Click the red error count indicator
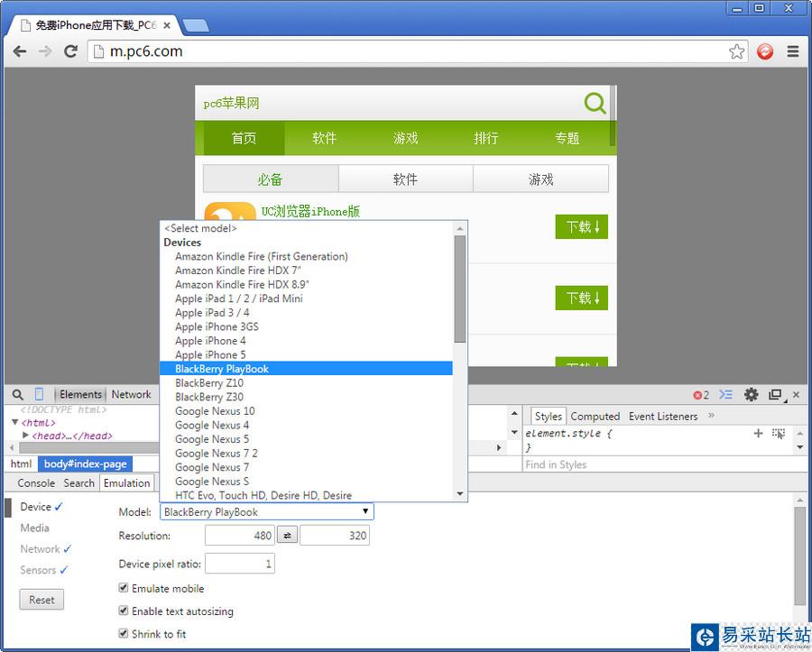Image resolution: width=812 pixels, height=652 pixels. pyautogui.click(x=701, y=395)
